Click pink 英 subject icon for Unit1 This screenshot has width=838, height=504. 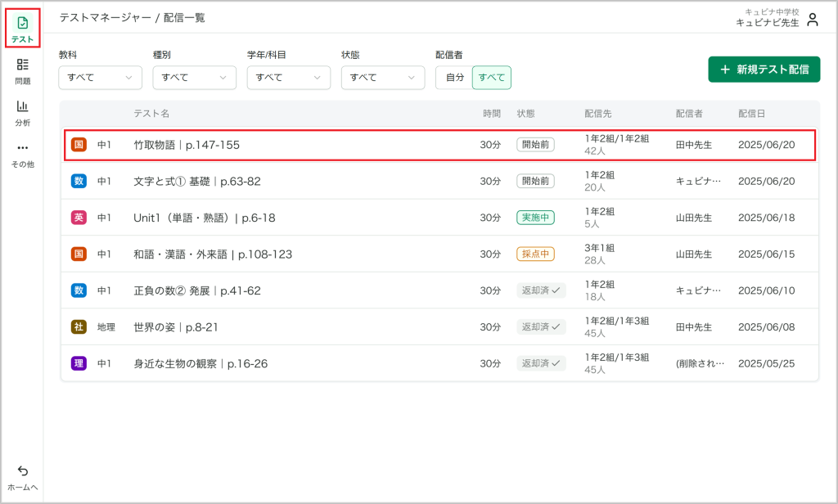(x=79, y=218)
